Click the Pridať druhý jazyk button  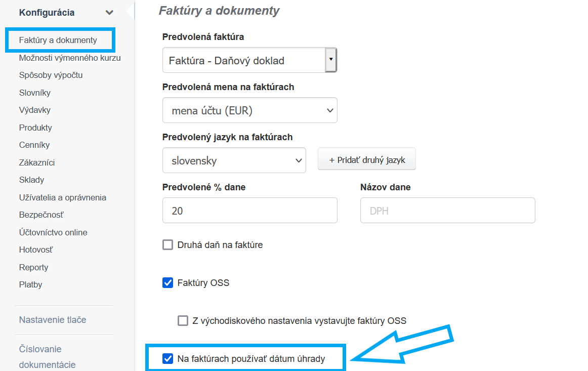click(x=367, y=160)
